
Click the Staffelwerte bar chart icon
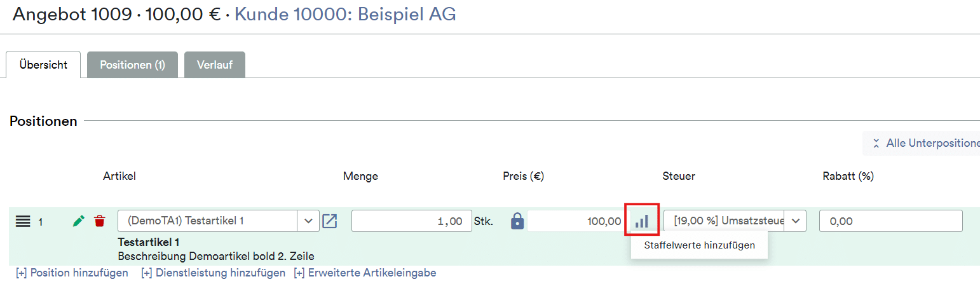coord(642,221)
